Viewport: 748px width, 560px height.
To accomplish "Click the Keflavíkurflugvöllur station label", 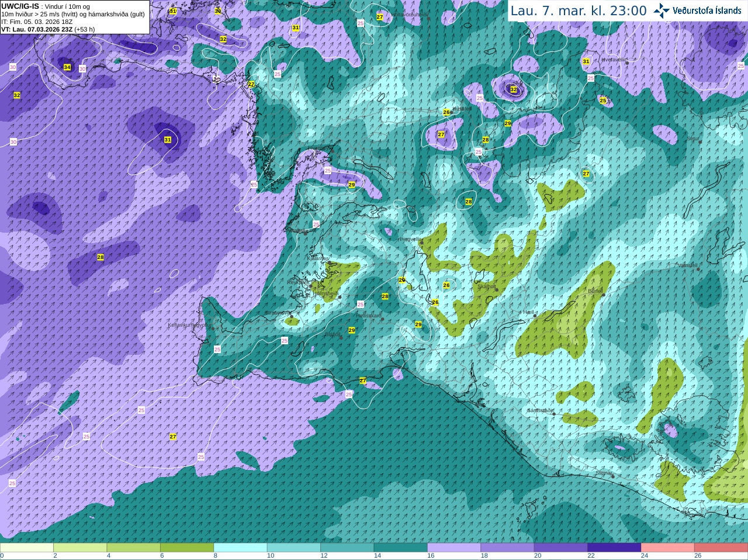I will click(x=190, y=325).
